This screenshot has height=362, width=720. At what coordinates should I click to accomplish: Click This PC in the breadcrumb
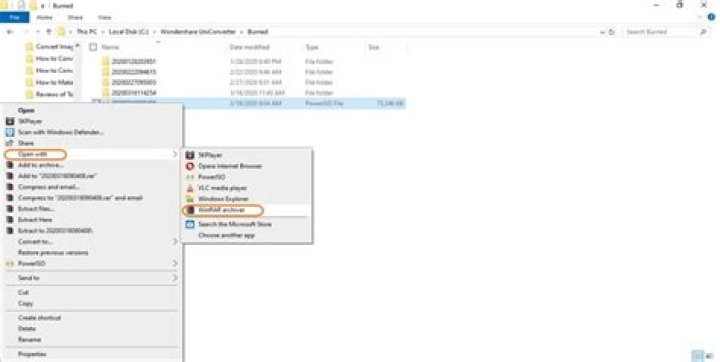coord(87,32)
